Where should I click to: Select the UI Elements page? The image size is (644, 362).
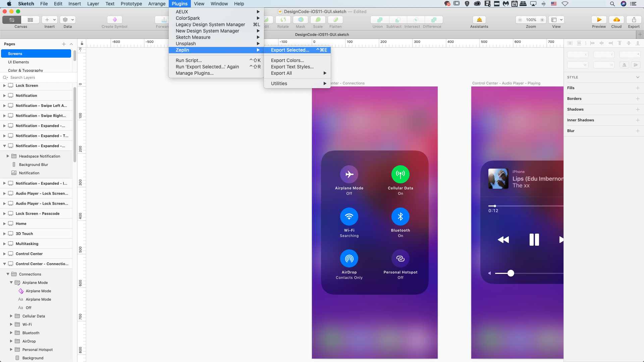(18, 62)
